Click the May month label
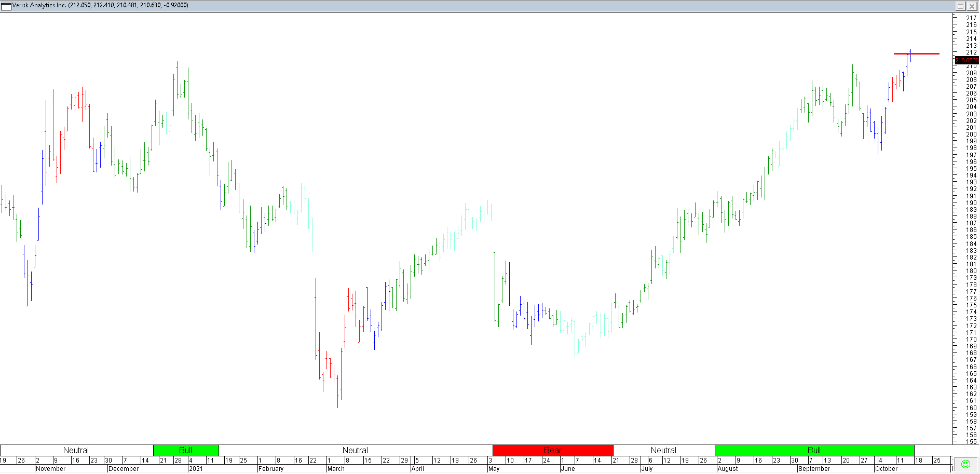 point(494,469)
